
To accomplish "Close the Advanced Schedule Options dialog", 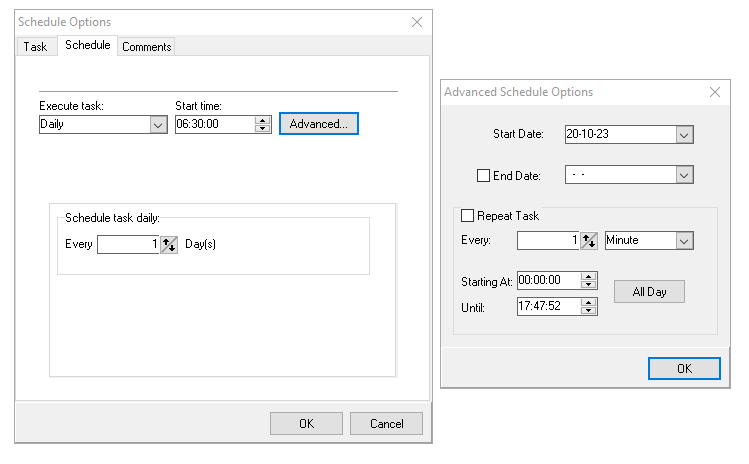I will [715, 92].
